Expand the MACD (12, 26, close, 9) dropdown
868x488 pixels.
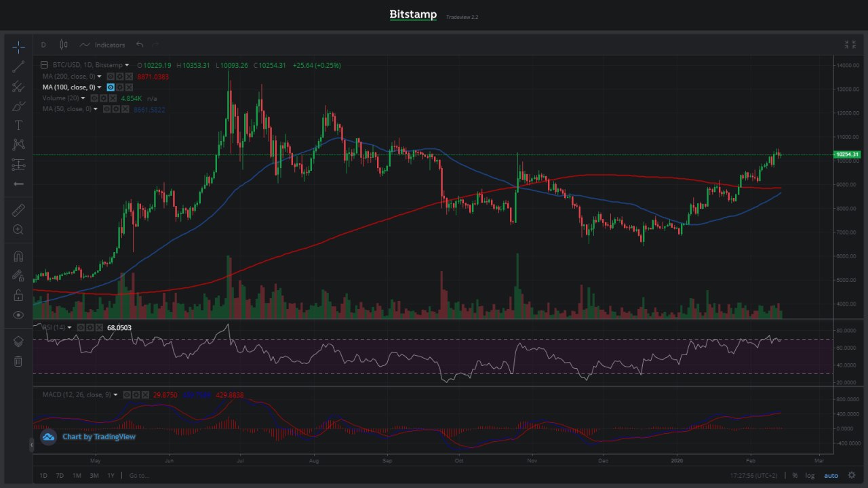coord(115,394)
